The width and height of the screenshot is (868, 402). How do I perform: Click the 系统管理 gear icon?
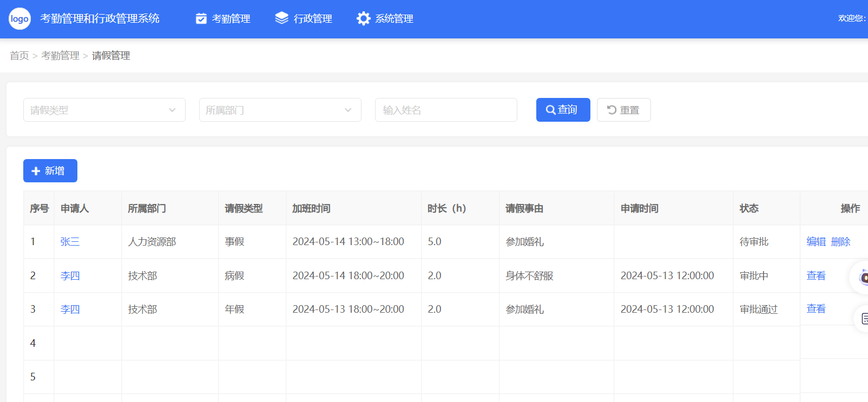(x=364, y=18)
